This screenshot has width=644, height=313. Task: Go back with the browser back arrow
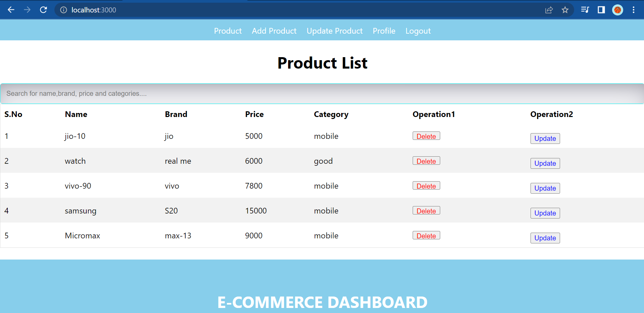[x=11, y=10]
